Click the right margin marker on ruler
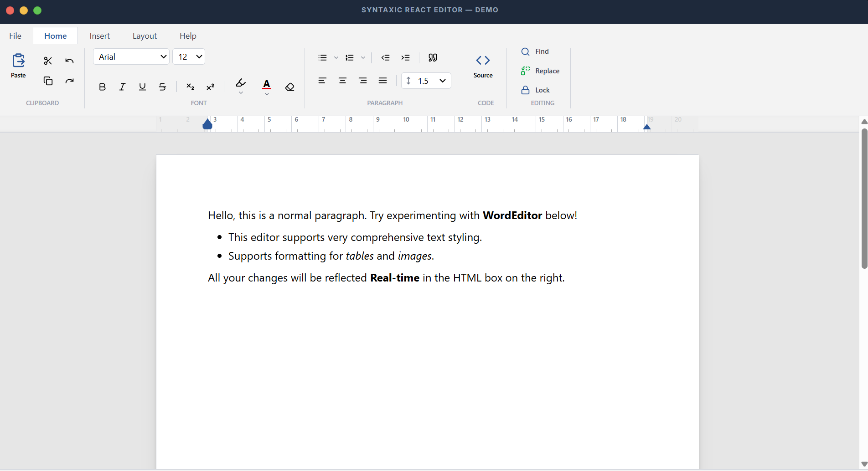The height and width of the screenshot is (471, 868). [x=647, y=127]
